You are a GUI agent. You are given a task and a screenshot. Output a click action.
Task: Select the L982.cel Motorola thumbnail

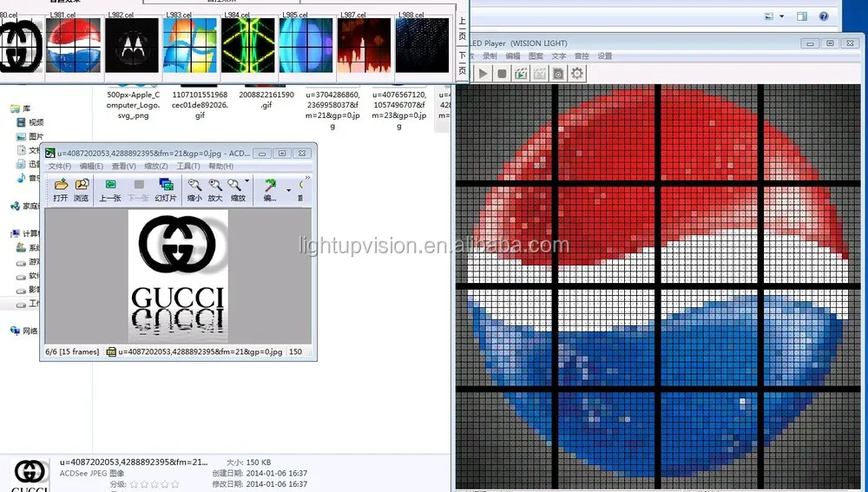click(132, 45)
